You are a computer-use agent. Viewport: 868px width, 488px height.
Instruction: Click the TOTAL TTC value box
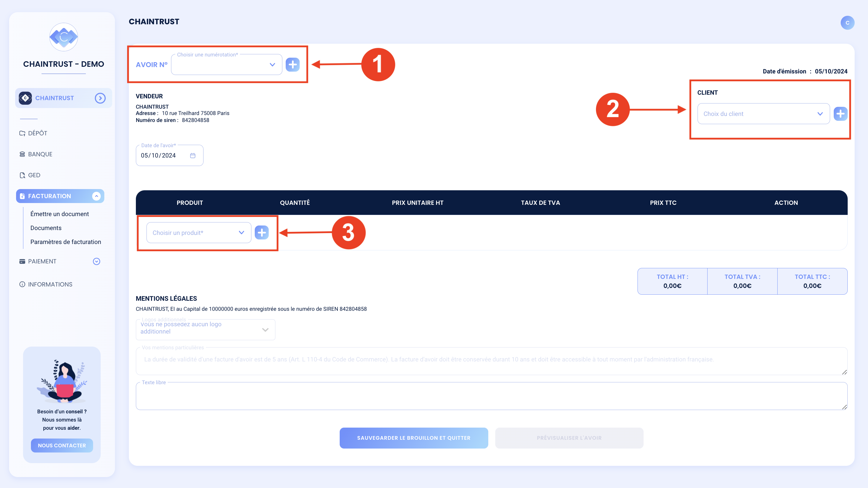812,281
